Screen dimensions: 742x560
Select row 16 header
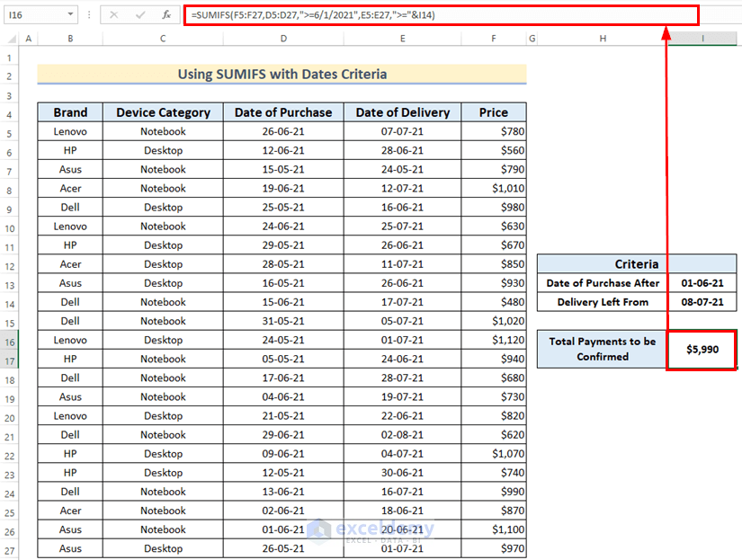coord(9,340)
